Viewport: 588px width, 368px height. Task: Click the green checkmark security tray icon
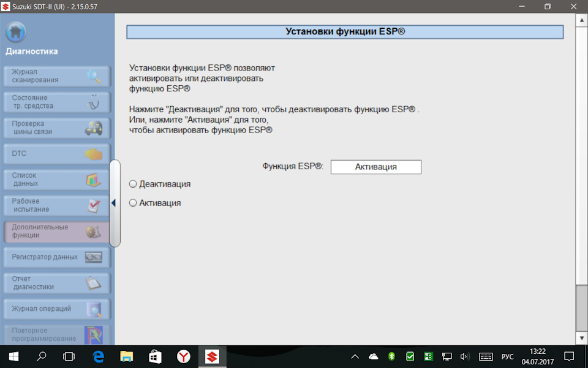(410, 356)
